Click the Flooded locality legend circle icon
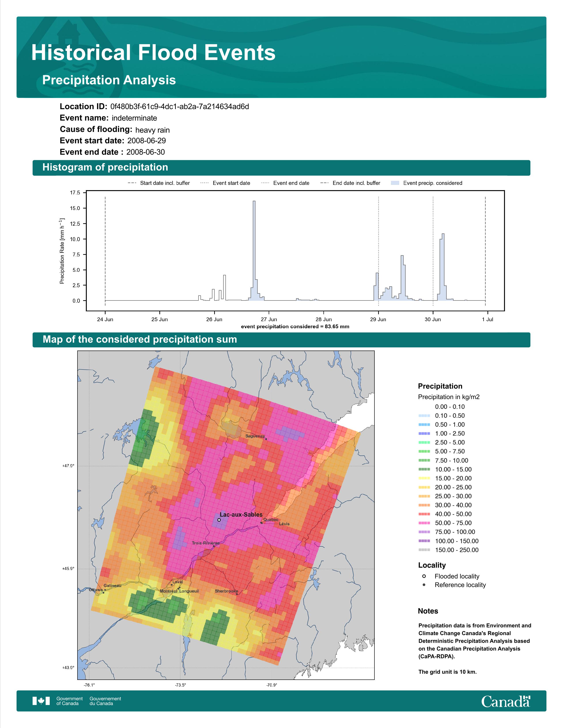Image resolution: width=563 pixels, height=728 pixels. point(424,576)
